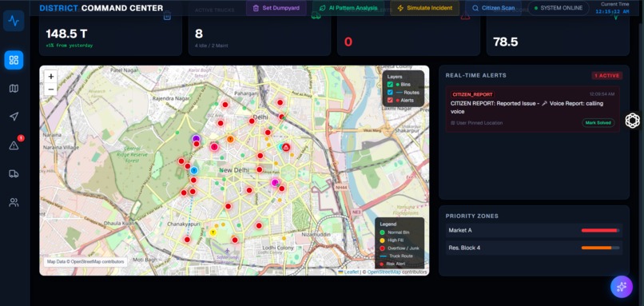Click the Current Time clock display
The height and width of the screenshot is (306, 644).
tap(612, 8)
